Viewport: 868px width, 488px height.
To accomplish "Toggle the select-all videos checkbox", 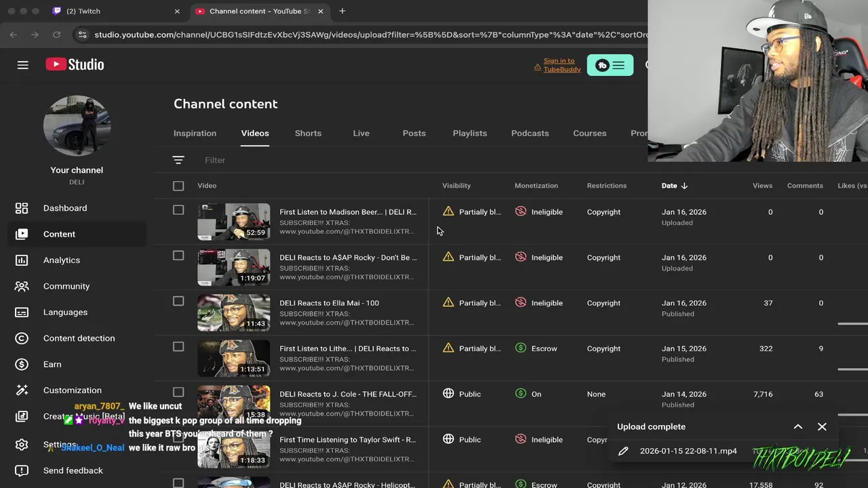I will tap(178, 186).
